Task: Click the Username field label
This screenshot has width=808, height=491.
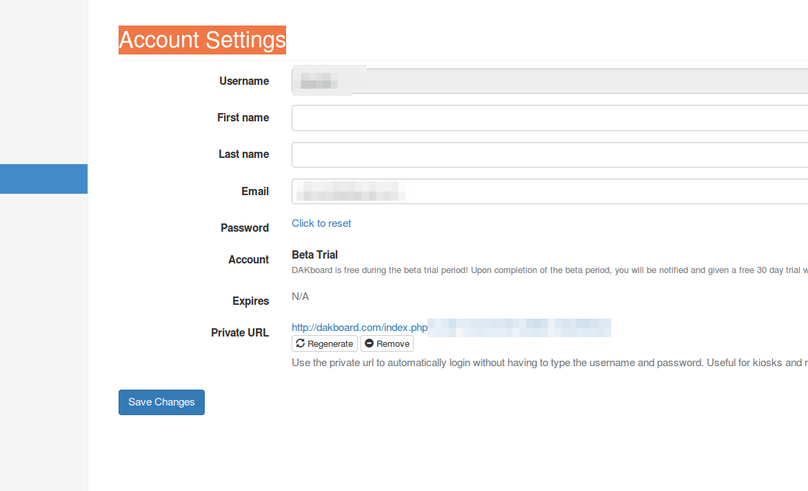Action: [244, 81]
